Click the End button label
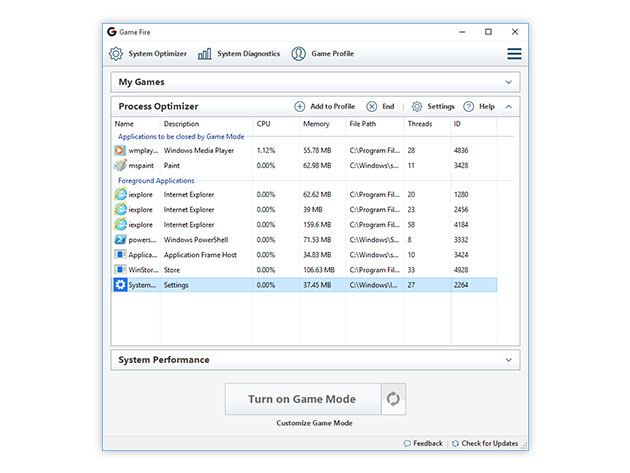 388,106
